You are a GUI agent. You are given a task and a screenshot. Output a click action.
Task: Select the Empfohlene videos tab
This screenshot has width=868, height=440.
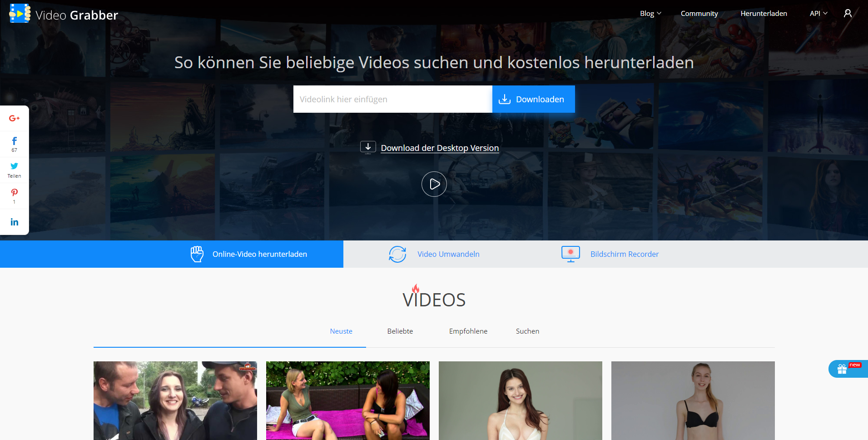point(468,331)
